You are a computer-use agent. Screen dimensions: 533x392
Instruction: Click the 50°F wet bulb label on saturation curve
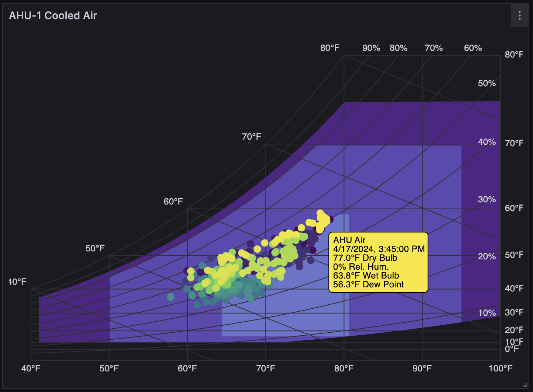tap(95, 248)
